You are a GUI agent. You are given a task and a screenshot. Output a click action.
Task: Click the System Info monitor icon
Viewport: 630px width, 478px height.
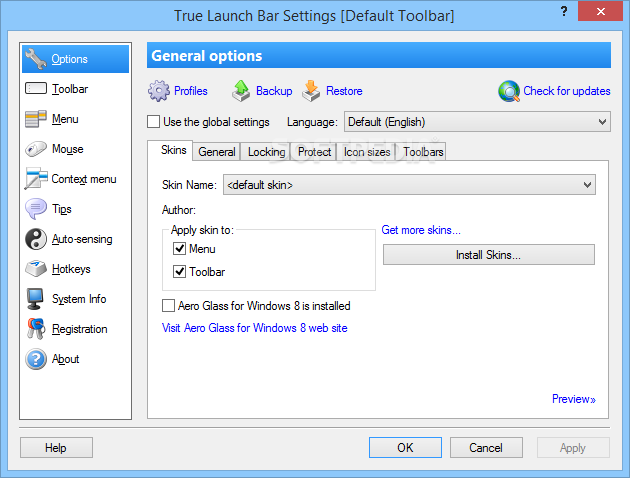coord(35,299)
